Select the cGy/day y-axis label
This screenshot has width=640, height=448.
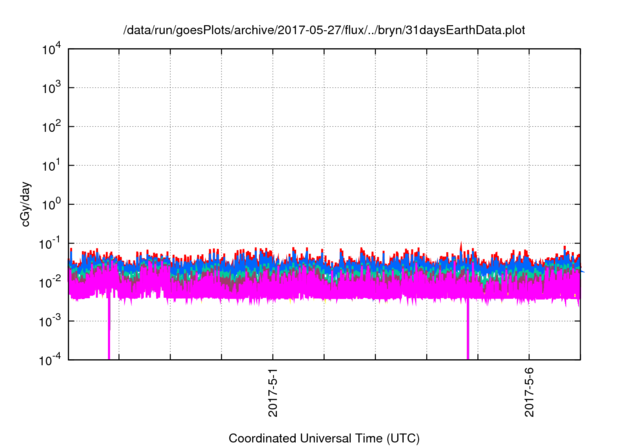[25, 204]
